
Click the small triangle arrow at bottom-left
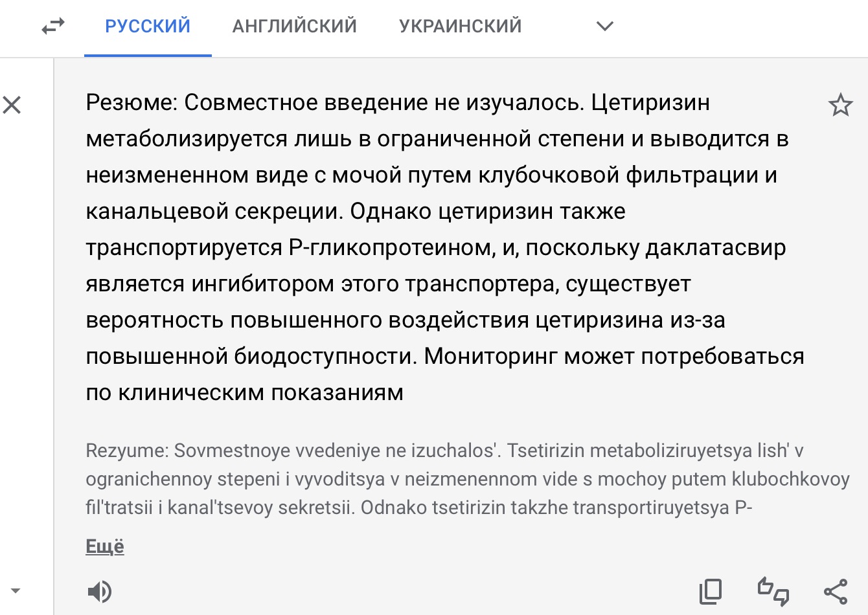click(16, 590)
